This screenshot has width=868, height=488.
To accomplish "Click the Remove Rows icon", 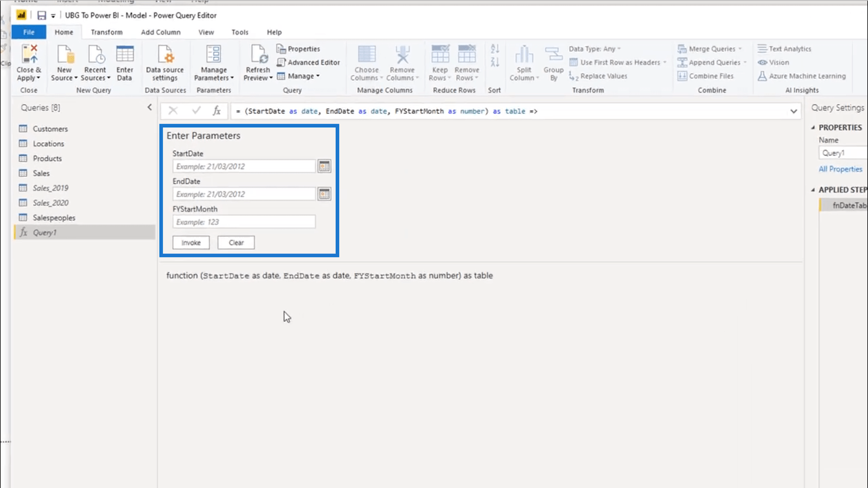I will (x=467, y=54).
